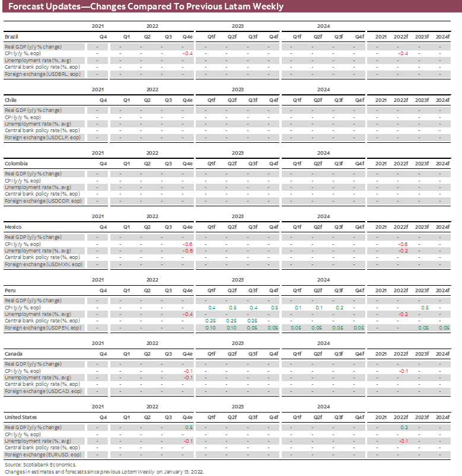Click Peru table's 2023 year header
Viewport: 462px width, 476px height.
238,280
